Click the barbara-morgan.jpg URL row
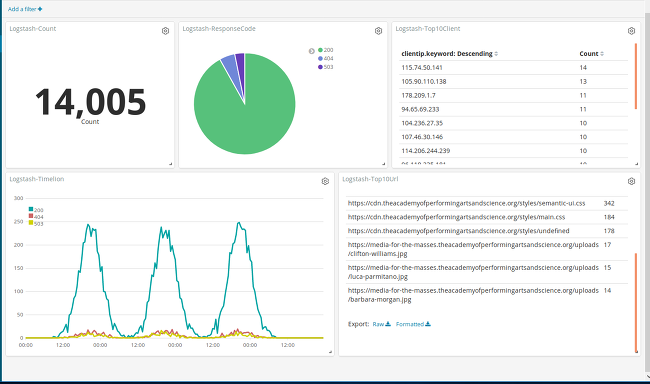 pos(487,295)
